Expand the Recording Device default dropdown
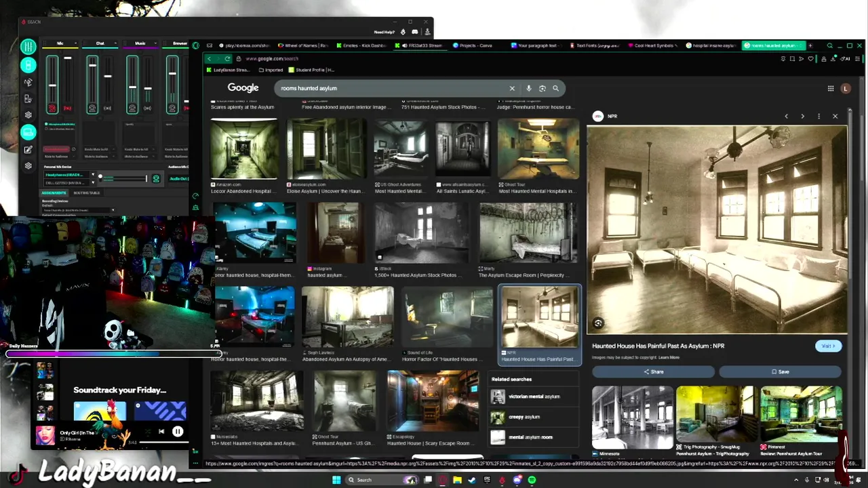This screenshot has height=488, width=868. tap(113, 209)
